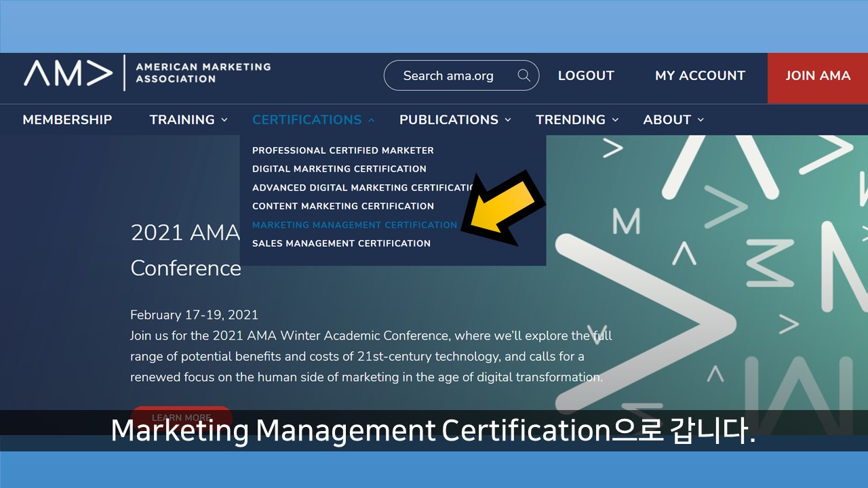The height and width of the screenshot is (488, 868).
Task: Select Sales Management Certification
Action: point(341,243)
